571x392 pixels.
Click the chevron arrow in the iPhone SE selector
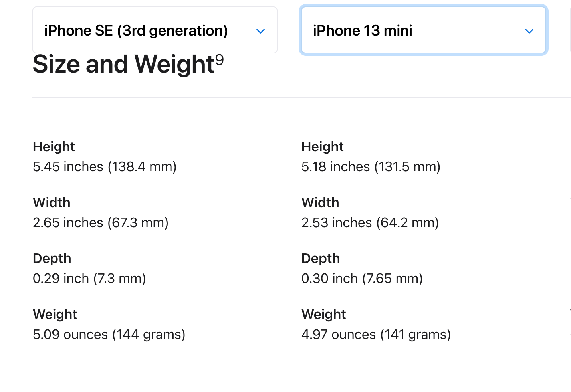pos(261,31)
